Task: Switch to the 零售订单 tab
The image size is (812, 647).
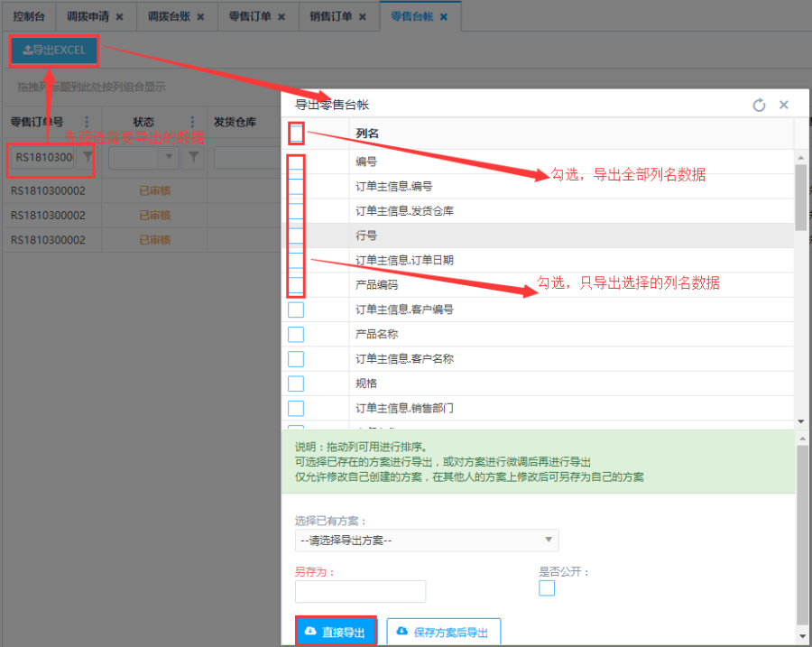Action: point(252,17)
